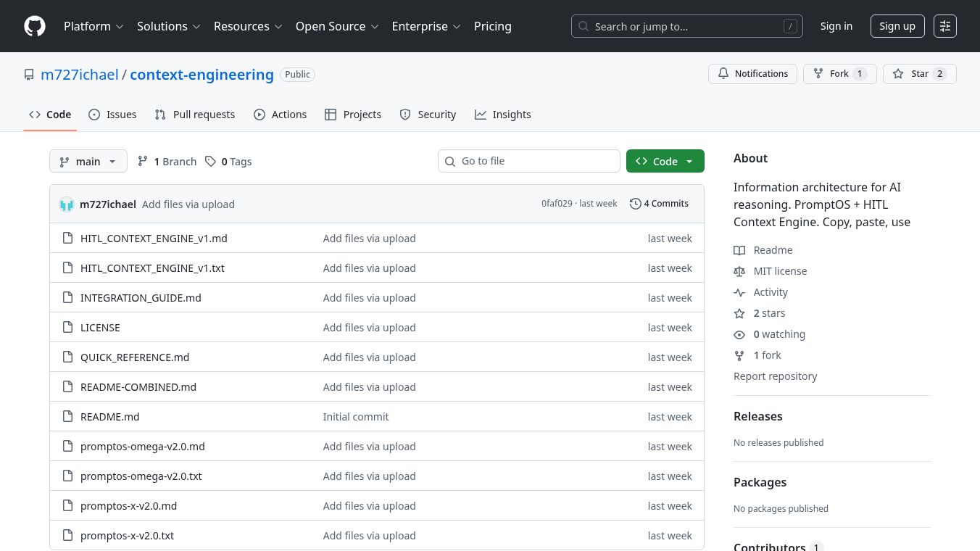
Task: Click the Go to file search field
Action: (x=529, y=161)
